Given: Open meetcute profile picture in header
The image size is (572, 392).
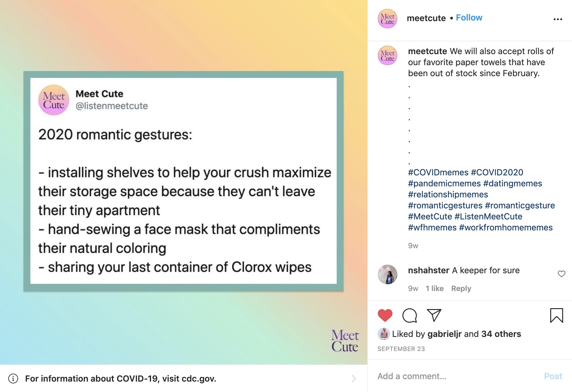Looking at the screenshot, I should (x=388, y=19).
